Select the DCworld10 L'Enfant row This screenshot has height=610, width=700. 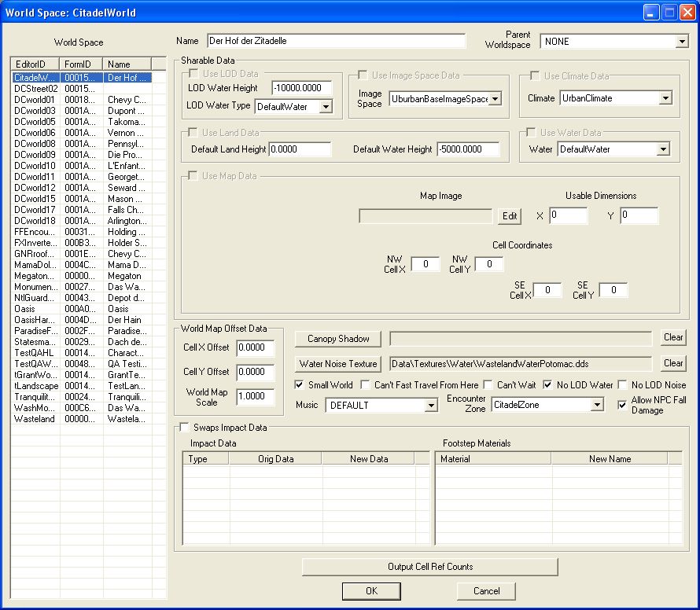coord(82,166)
